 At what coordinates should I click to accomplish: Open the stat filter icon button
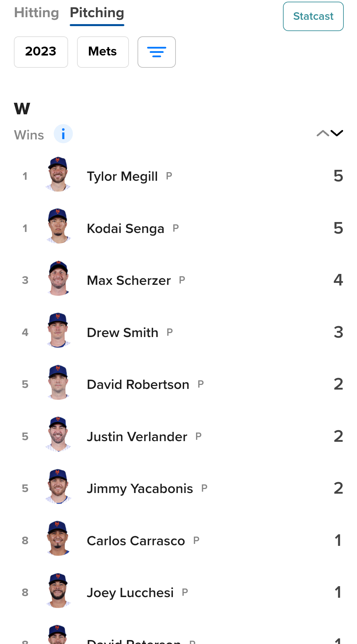[156, 52]
